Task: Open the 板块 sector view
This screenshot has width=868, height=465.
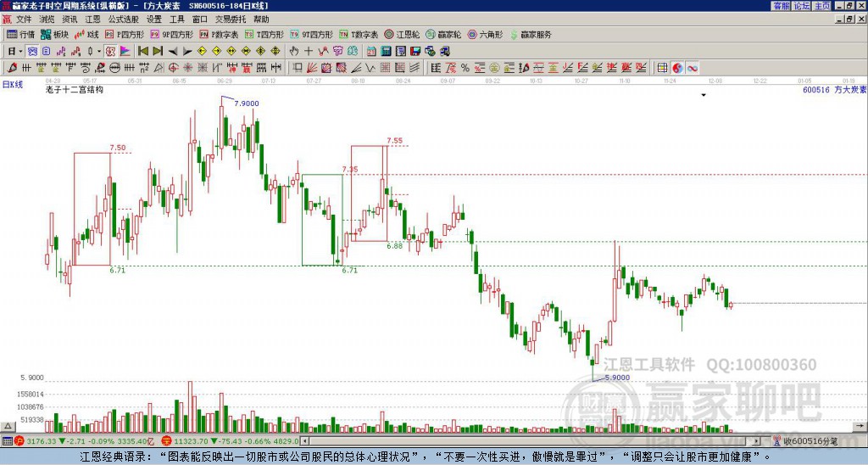Action: click(x=54, y=34)
